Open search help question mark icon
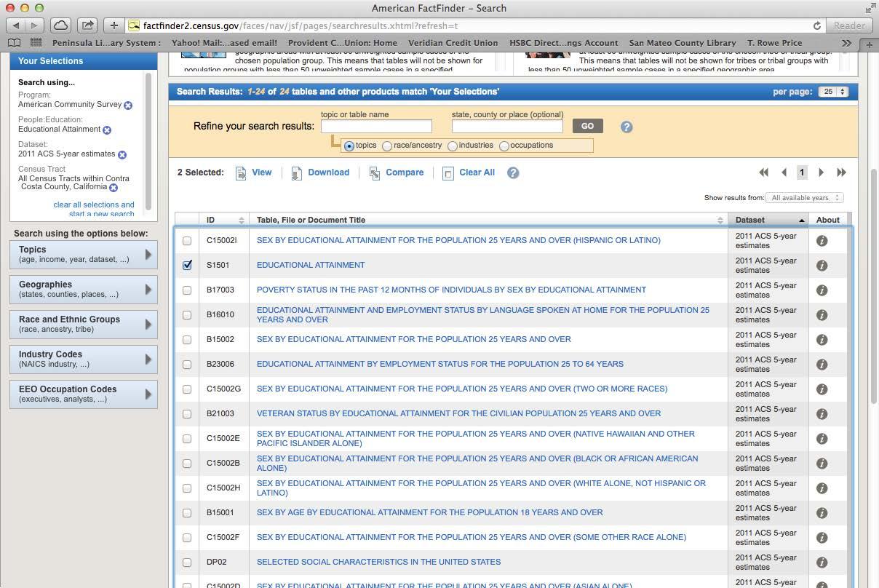879x588 pixels. (x=627, y=127)
